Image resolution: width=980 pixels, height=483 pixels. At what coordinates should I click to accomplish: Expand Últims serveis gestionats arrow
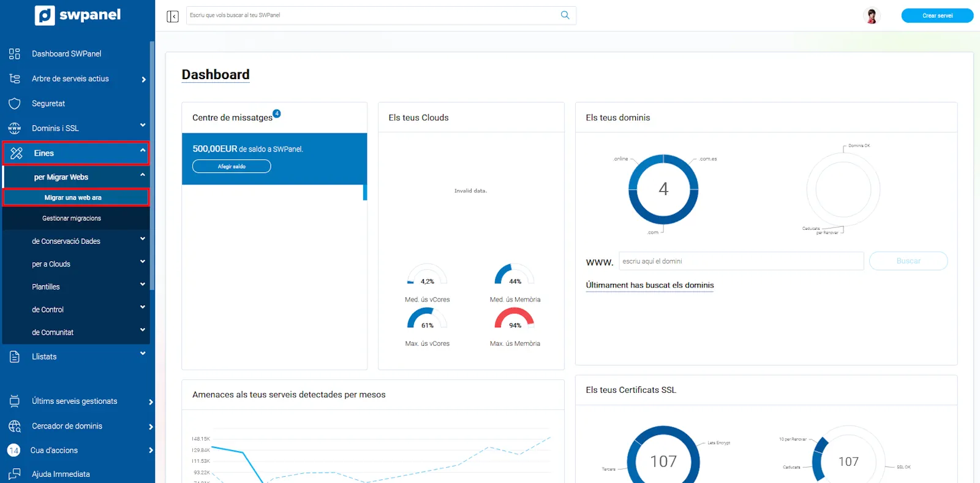pos(151,402)
